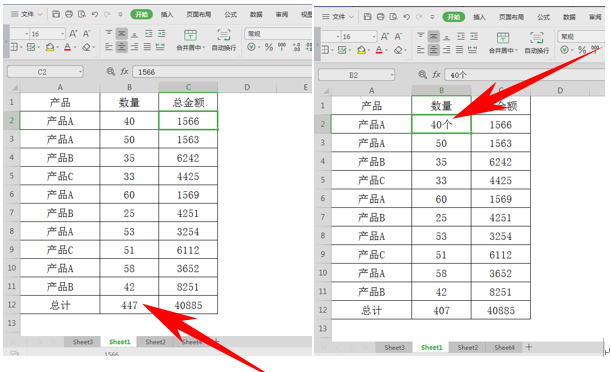The height and width of the screenshot is (372, 611).
Task: Click top align icon in the left window
Action: [109, 33]
